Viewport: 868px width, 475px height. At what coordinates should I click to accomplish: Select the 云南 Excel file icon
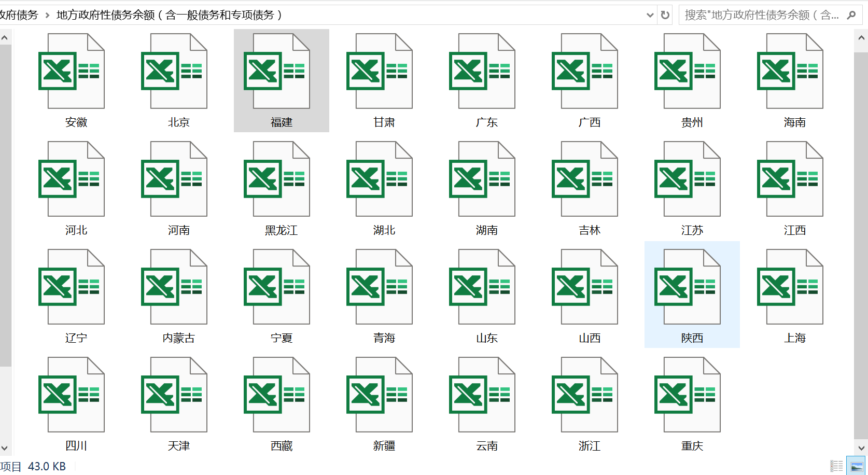point(482,395)
